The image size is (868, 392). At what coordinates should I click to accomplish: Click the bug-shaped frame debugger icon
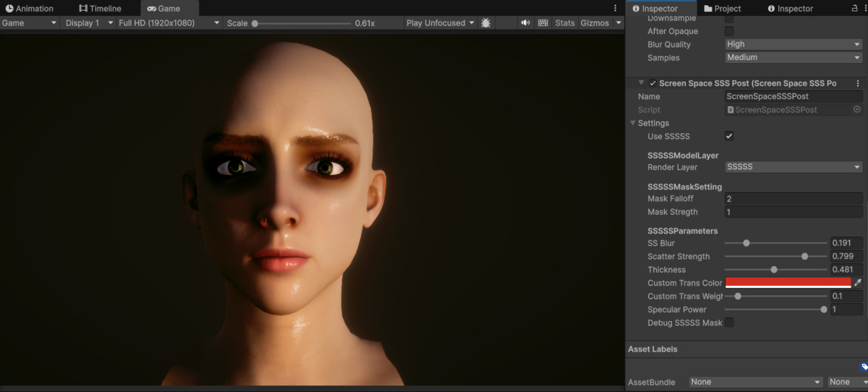[485, 23]
